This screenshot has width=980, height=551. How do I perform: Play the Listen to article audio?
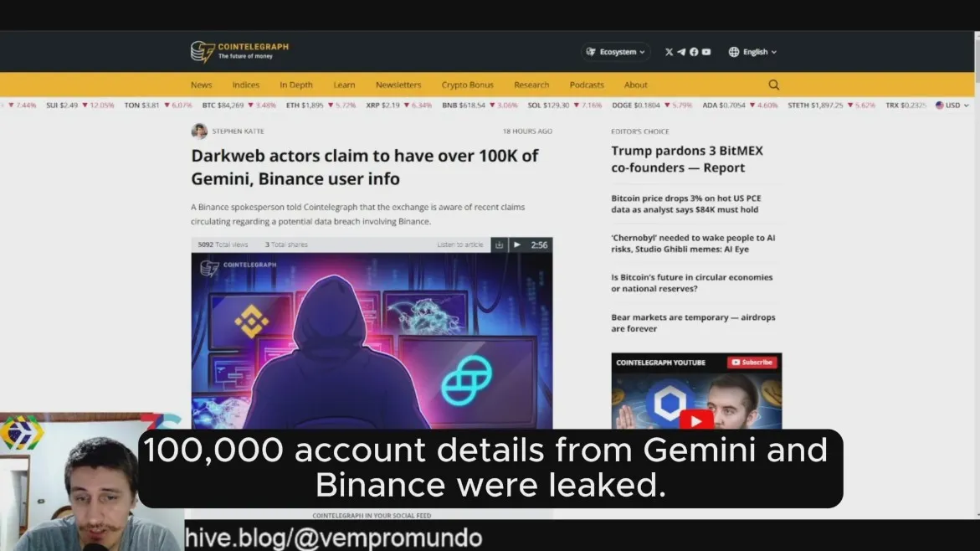click(x=517, y=245)
